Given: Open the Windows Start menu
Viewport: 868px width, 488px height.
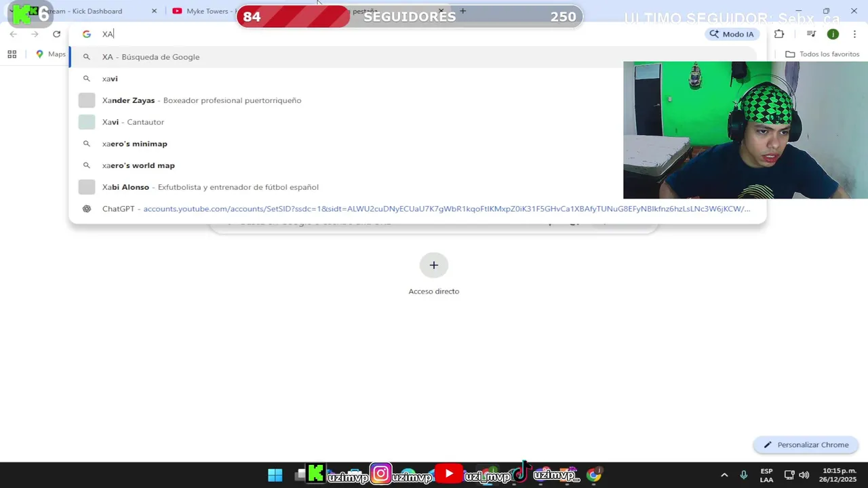Looking at the screenshot, I should 275,475.
